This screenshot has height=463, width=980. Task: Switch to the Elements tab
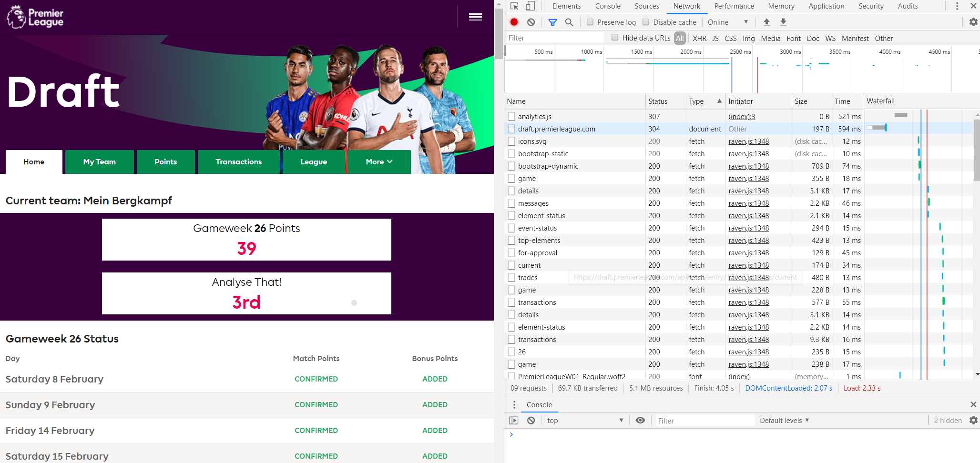pyautogui.click(x=566, y=6)
